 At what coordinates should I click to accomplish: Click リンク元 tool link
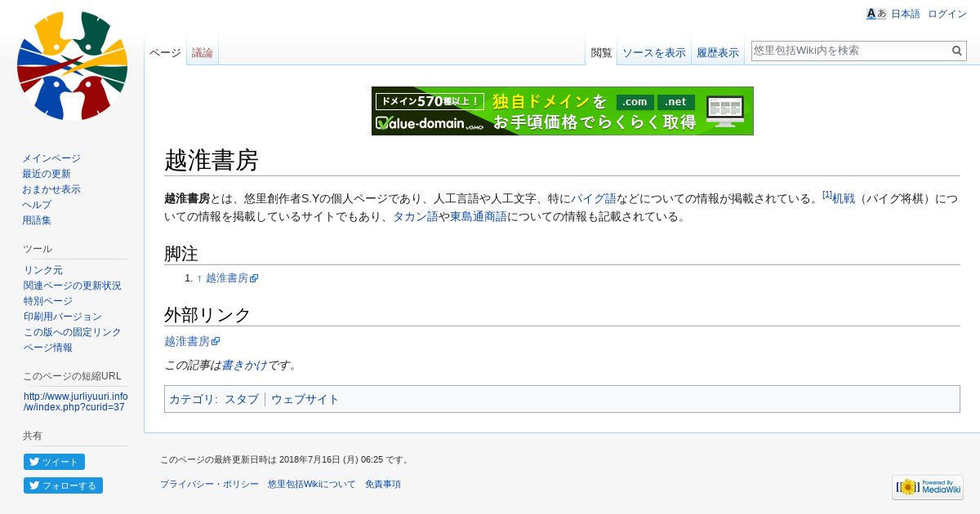coord(43,270)
